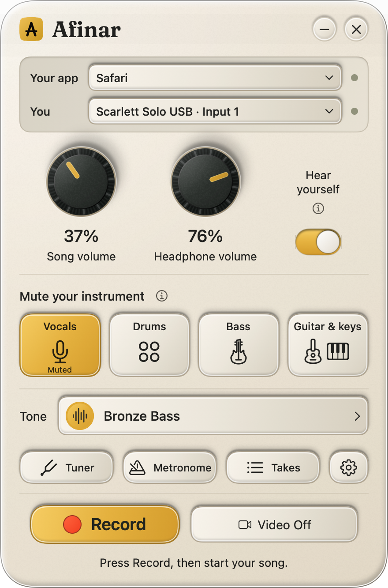The height and width of the screenshot is (588, 388).
Task: Open the Your app dropdown showing Safari
Action: (x=215, y=78)
